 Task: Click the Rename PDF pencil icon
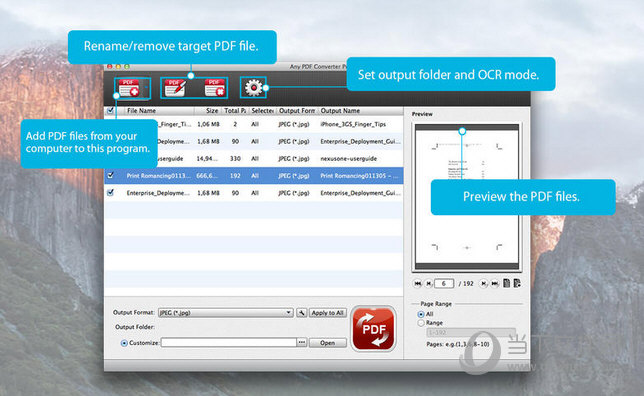175,88
